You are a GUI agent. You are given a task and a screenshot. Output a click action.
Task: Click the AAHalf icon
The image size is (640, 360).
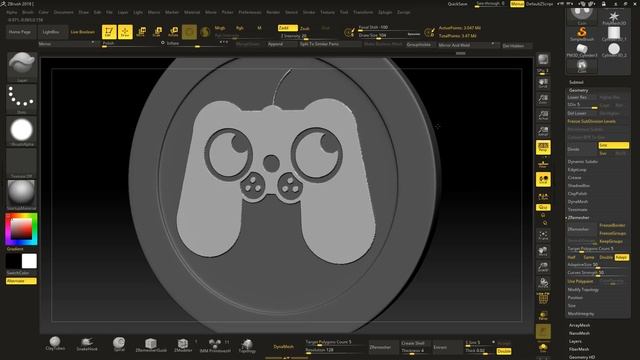click(x=543, y=131)
